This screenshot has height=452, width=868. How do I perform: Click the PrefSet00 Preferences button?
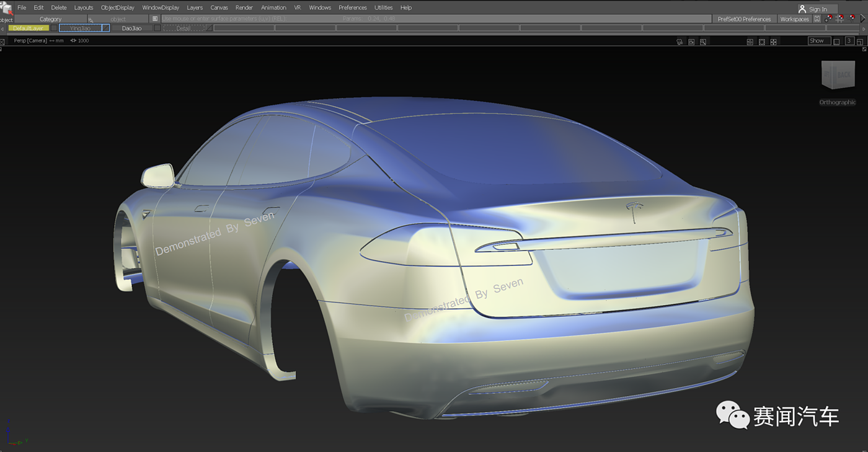(744, 19)
